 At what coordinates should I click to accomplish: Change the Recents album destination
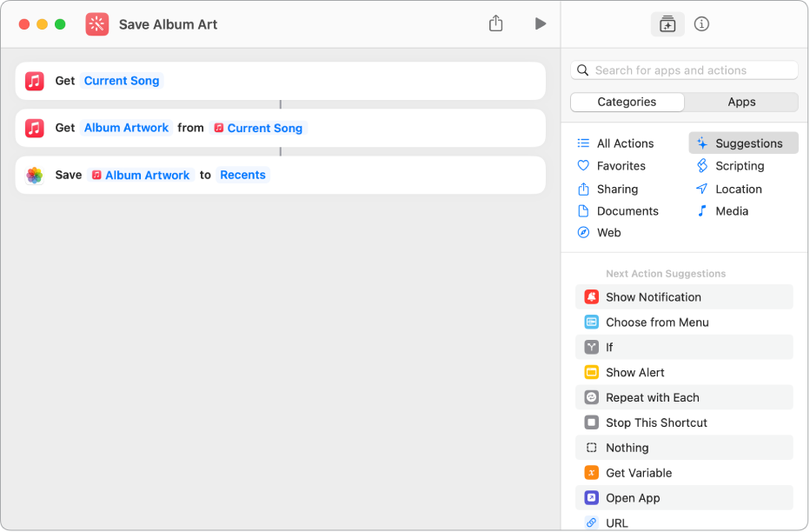[242, 175]
